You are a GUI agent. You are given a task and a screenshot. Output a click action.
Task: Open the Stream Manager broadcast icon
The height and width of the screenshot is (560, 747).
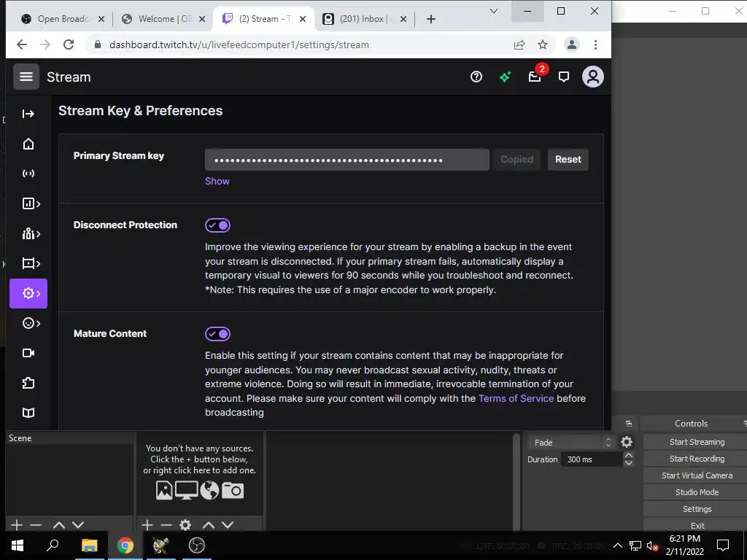click(x=28, y=174)
